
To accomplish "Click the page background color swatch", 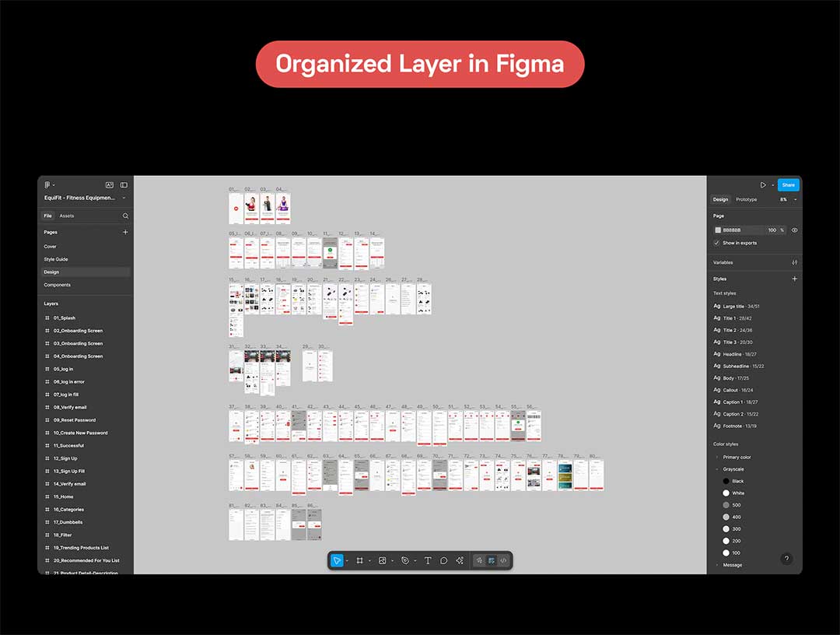I will coord(717,230).
